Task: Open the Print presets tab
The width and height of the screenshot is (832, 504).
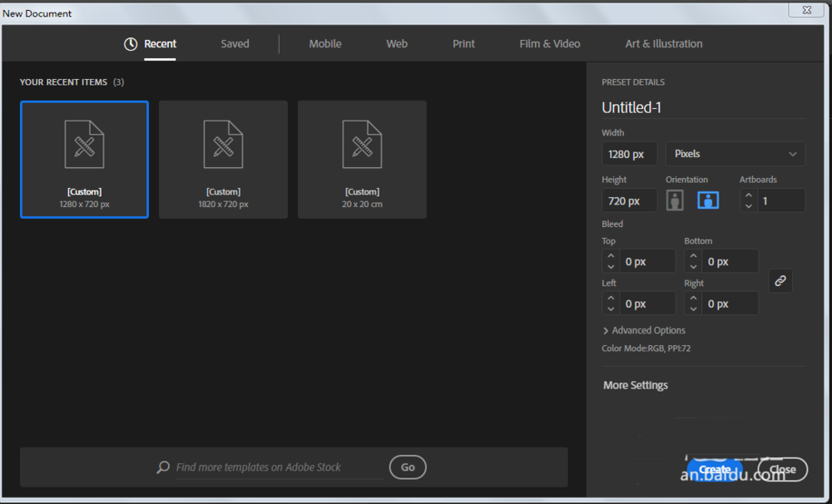Action: [463, 44]
